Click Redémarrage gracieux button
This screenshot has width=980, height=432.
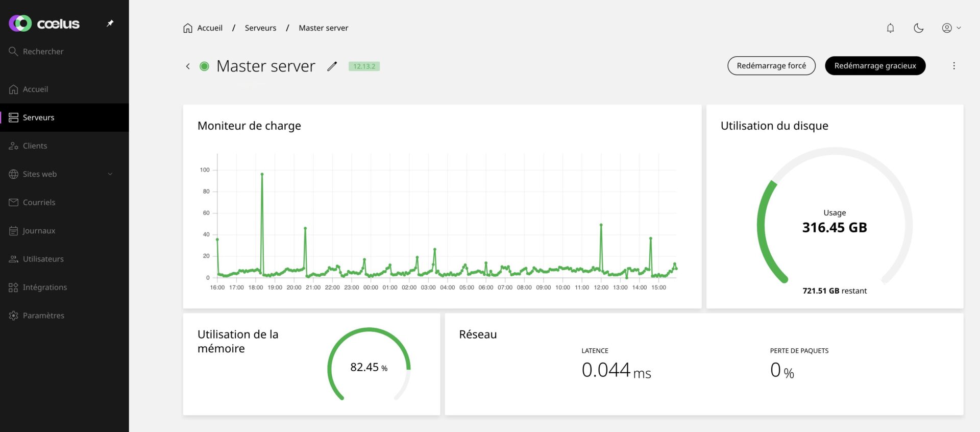click(x=875, y=66)
